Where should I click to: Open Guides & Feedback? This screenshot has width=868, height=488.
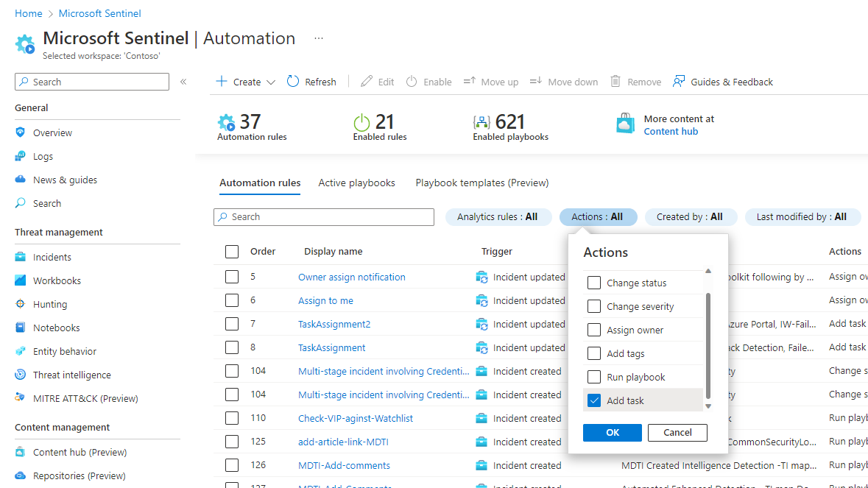tap(722, 81)
